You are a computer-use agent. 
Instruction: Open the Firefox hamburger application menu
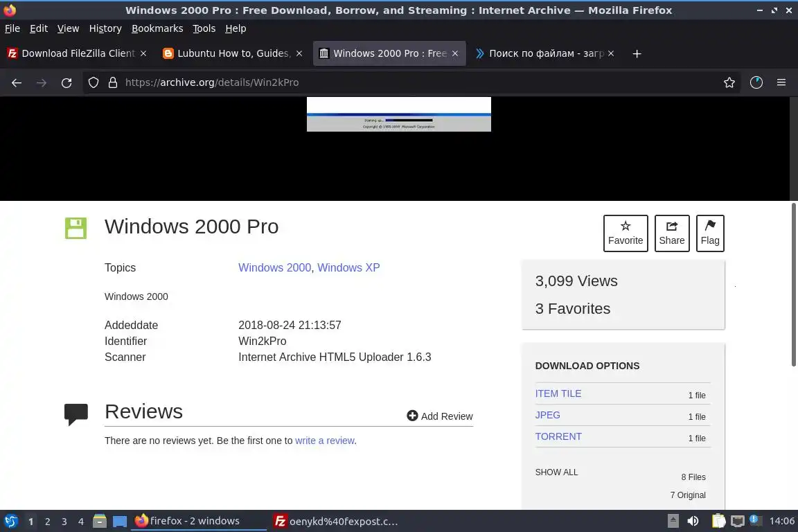[x=781, y=82]
